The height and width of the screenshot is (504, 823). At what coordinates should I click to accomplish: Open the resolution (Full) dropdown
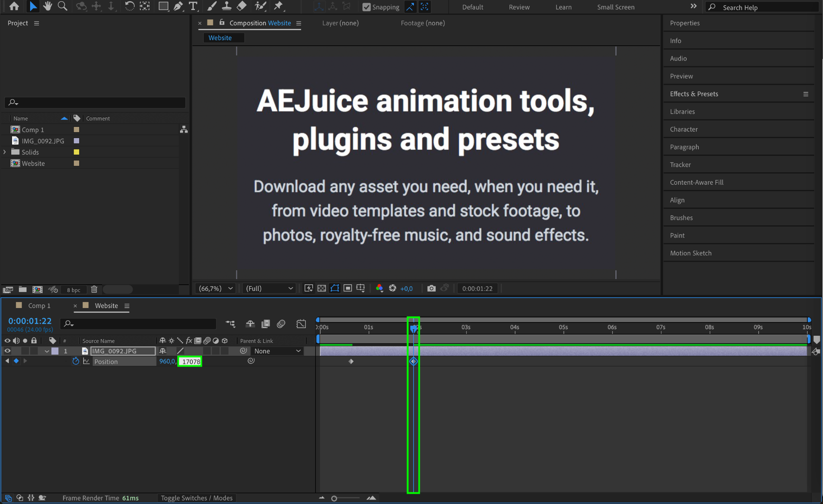(x=269, y=288)
